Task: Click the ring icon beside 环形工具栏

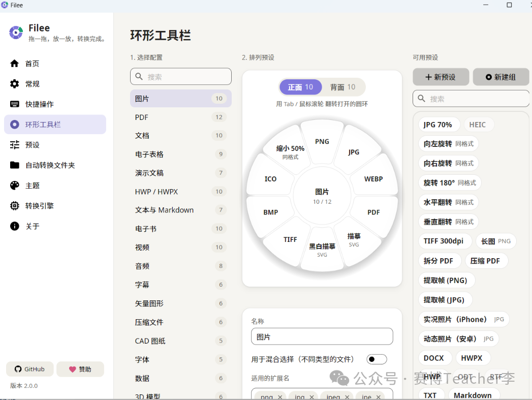Action: point(14,125)
